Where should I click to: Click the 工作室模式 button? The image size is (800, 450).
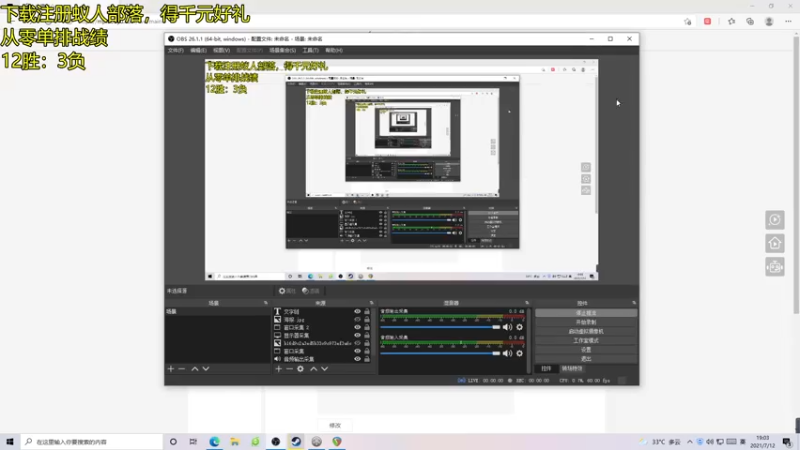coord(586,341)
